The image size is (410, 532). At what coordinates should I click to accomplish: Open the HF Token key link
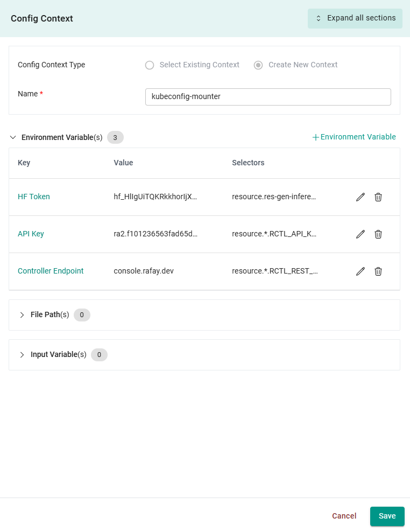[33, 197]
